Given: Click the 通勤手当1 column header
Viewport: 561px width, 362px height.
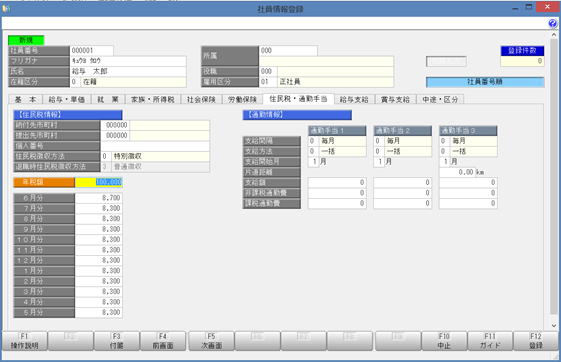Looking at the screenshot, I should tap(337, 131).
